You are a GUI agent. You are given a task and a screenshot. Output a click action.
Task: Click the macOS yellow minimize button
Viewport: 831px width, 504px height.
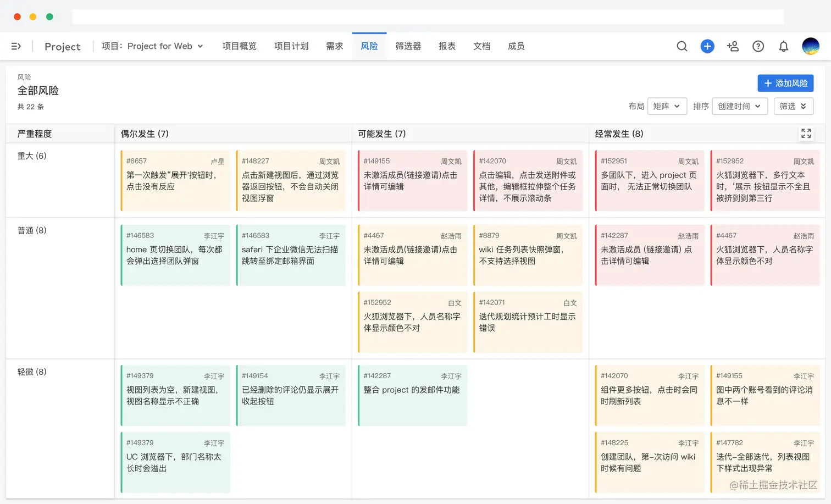coord(33,16)
